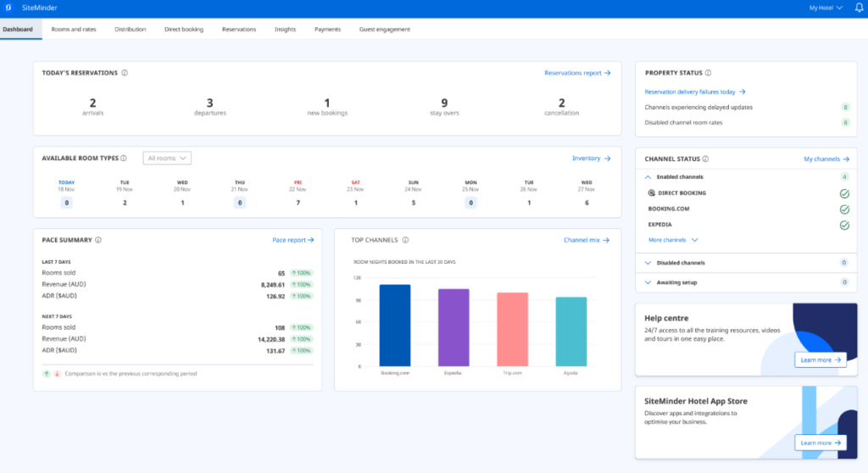Click the red down comparison arrow legend
The image size is (868, 473).
tap(57, 373)
